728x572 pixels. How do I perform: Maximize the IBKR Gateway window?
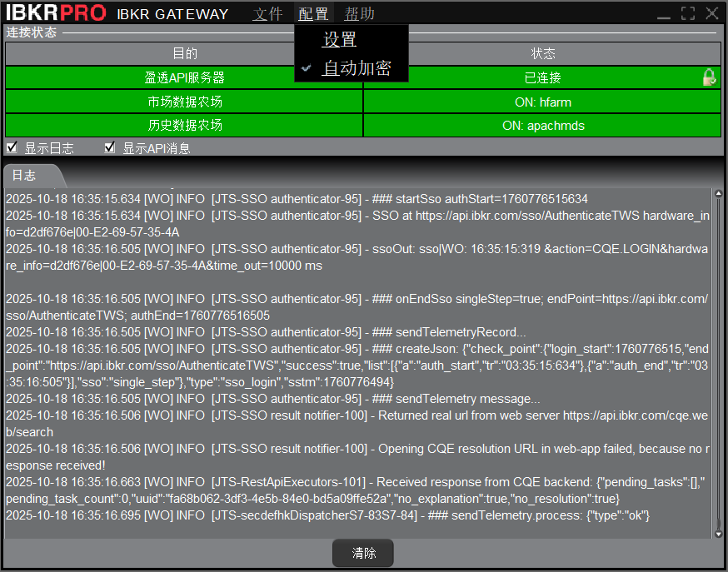(x=687, y=13)
